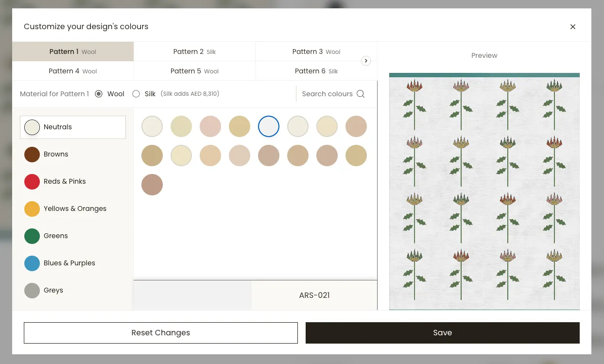Pick the first tan swatch in row two
The height and width of the screenshot is (364, 604).
pos(152,156)
